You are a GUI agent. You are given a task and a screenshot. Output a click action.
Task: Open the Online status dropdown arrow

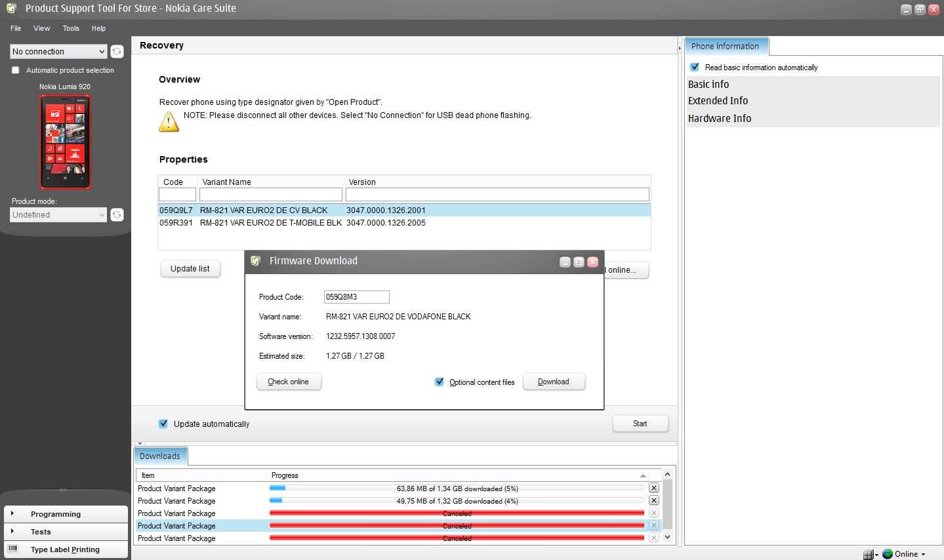coord(924,555)
